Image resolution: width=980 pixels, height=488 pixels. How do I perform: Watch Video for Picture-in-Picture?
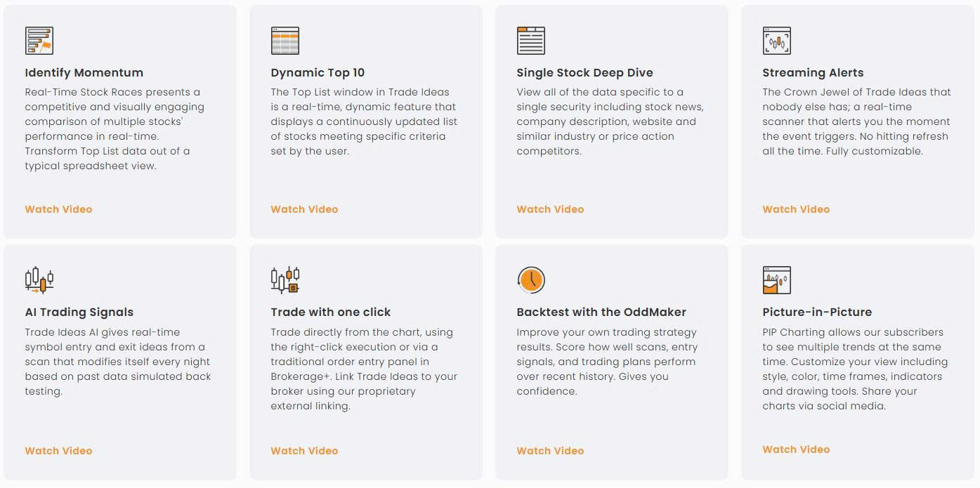click(x=796, y=449)
